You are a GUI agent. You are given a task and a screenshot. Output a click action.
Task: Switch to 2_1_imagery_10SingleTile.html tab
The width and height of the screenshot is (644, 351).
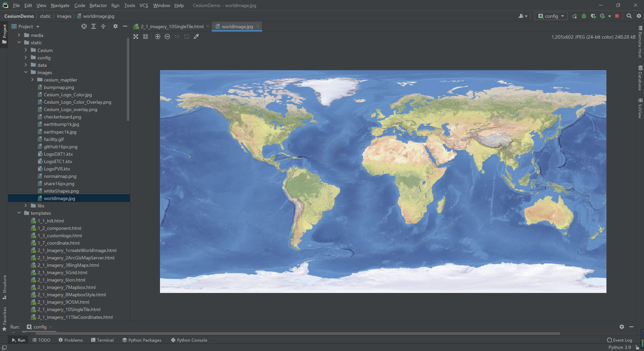point(172,27)
